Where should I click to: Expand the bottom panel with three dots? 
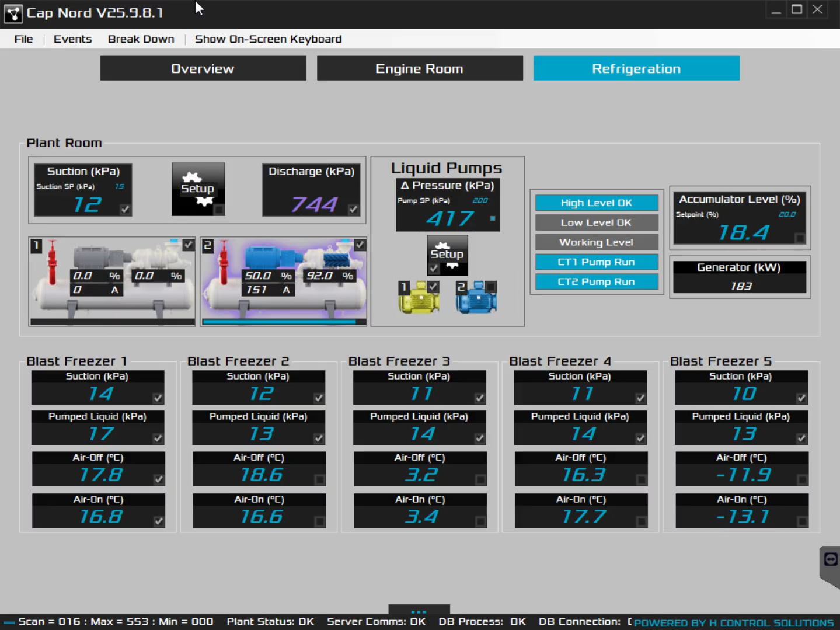click(419, 611)
